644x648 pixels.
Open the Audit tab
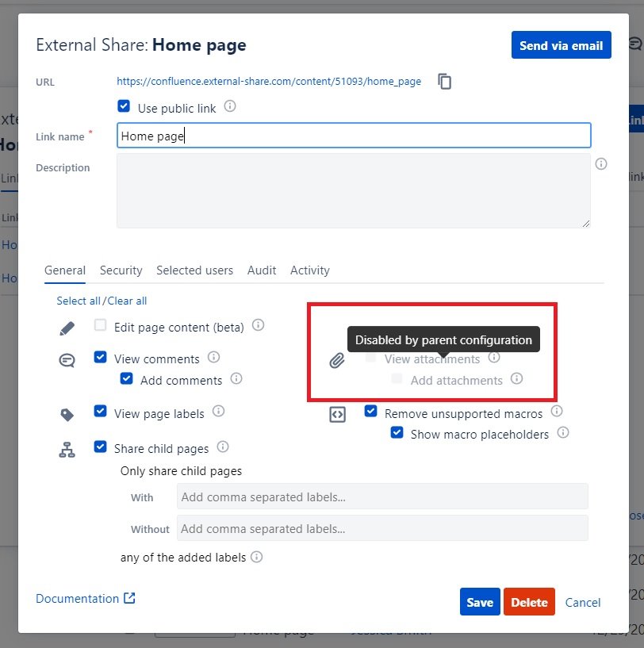(262, 270)
